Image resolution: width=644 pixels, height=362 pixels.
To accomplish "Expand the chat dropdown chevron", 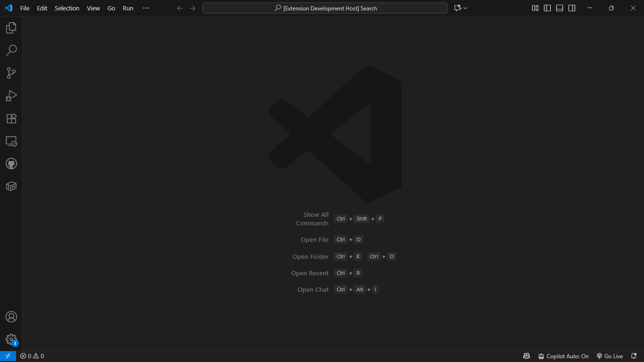I will (x=465, y=8).
